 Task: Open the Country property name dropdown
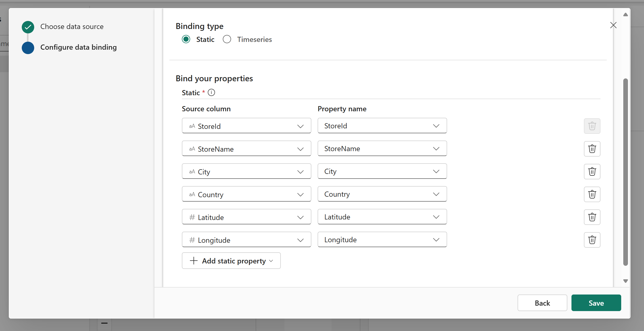(x=382, y=194)
